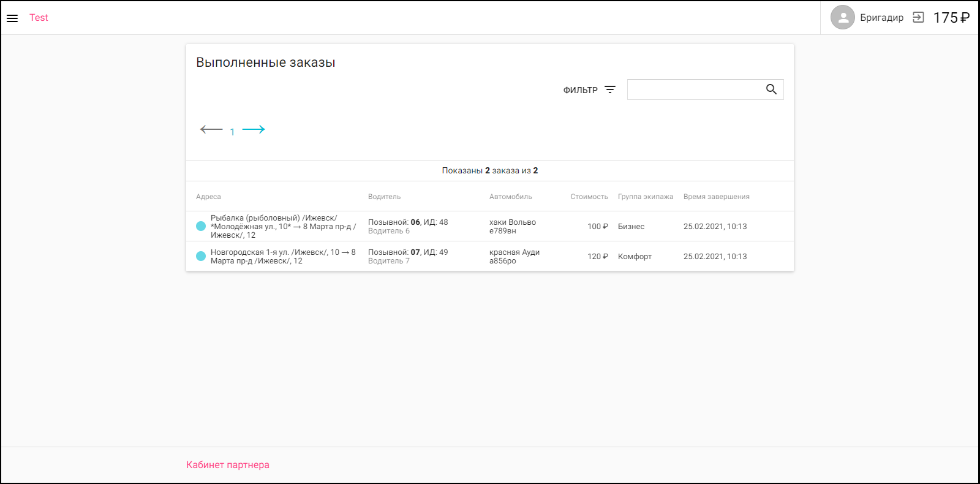
Task: Open the hamburger navigation menu
Action: (12, 18)
